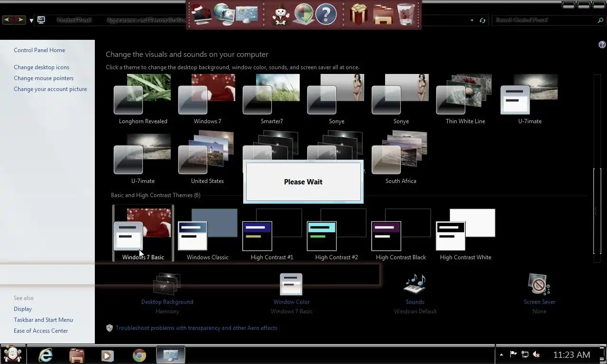Viewport: 607px width, 364px height.
Task: Click the active Personalization taskbar button
Action: (170, 355)
